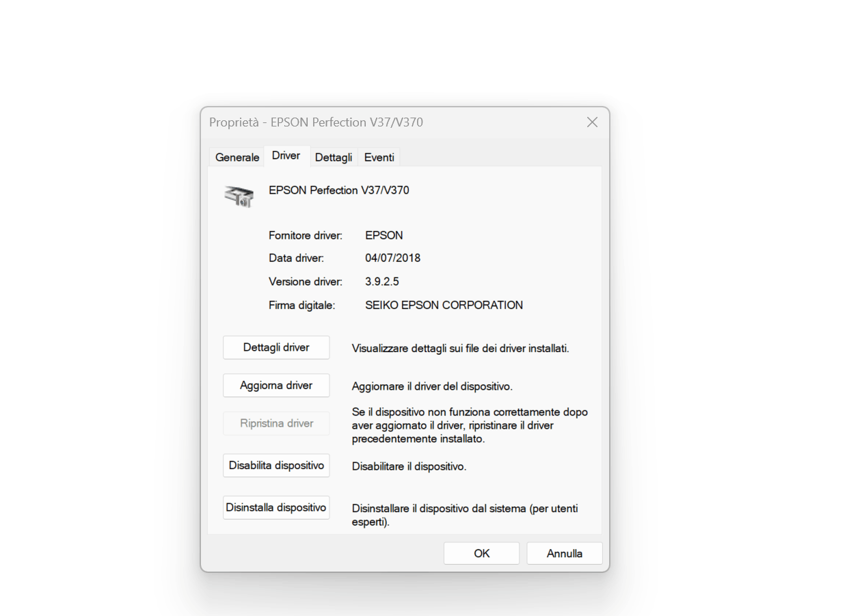860x616 pixels.
Task: Click 'Disabilitare il dispositivo' description
Action: (x=409, y=466)
